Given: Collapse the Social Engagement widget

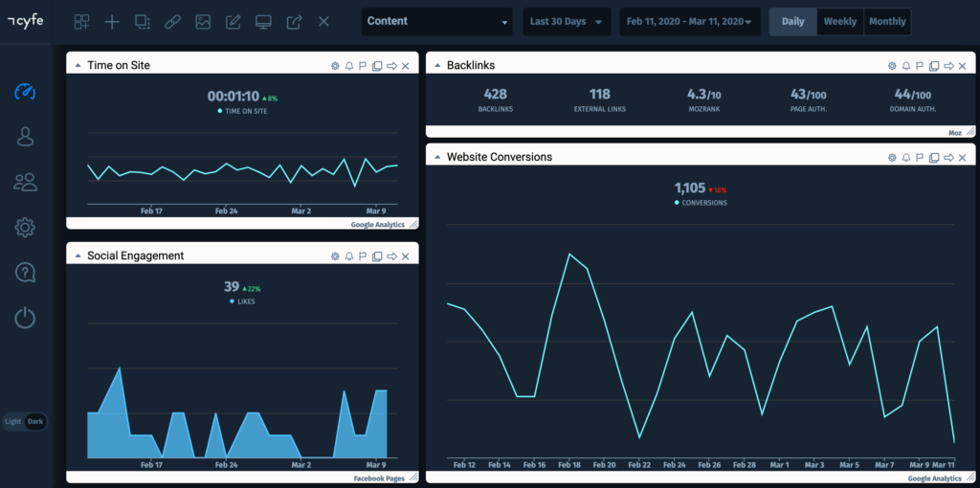Looking at the screenshot, I should click(78, 256).
